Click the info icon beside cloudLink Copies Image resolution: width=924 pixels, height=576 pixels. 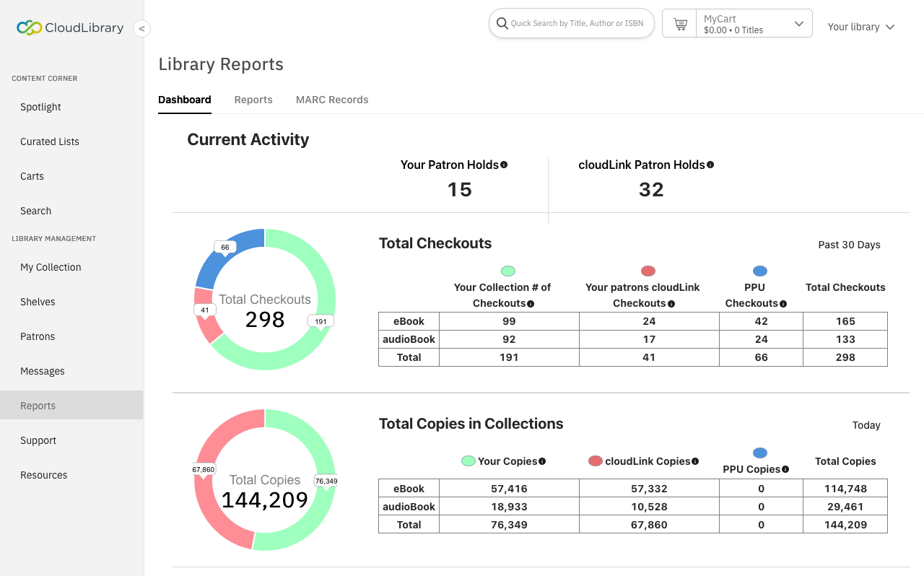click(x=695, y=461)
